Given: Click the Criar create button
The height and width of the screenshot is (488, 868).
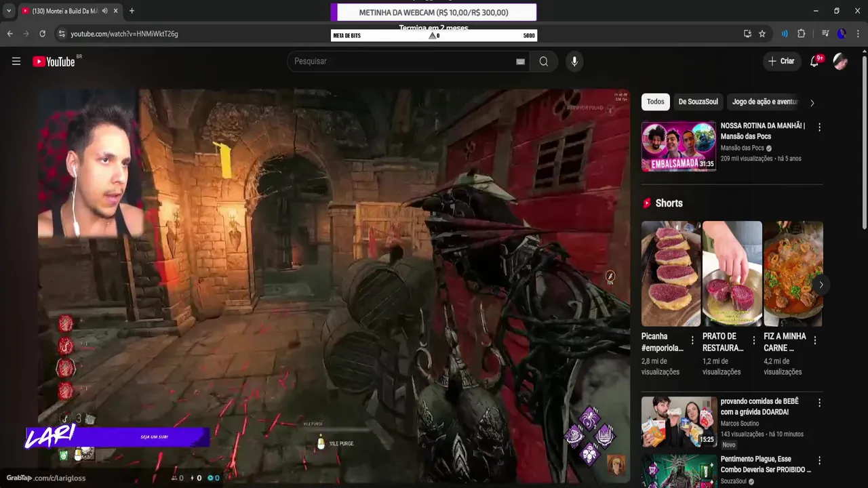Looking at the screenshot, I should pos(781,61).
